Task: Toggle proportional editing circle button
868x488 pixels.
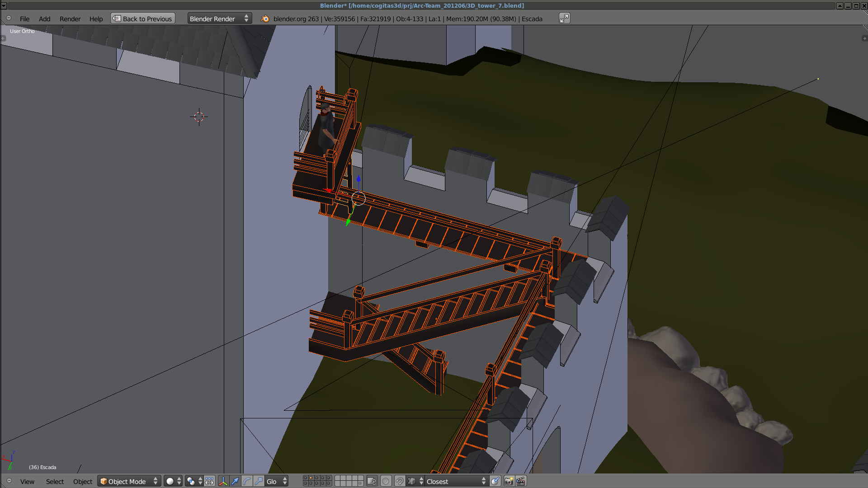Action: [x=386, y=481]
